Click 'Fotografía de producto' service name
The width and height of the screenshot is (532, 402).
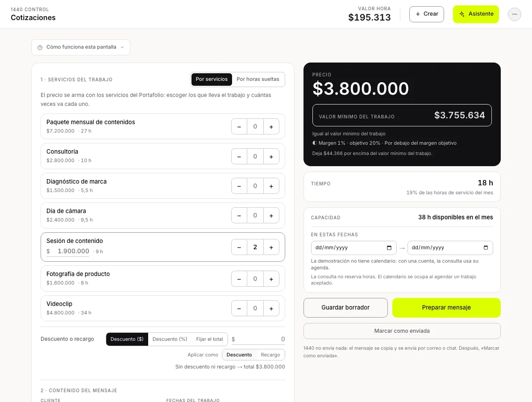[x=78, y=274]
